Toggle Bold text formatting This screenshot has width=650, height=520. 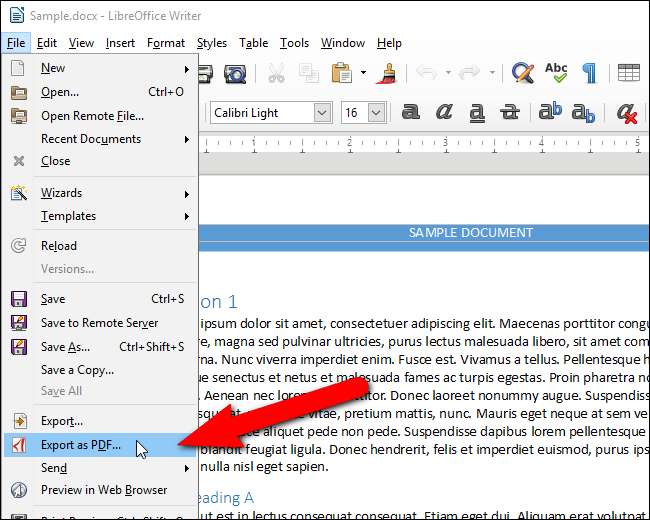(410, 113)
